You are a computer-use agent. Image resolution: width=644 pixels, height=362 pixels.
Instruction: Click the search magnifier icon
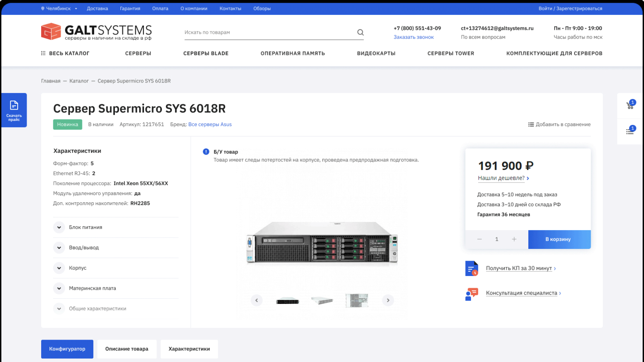360,32
